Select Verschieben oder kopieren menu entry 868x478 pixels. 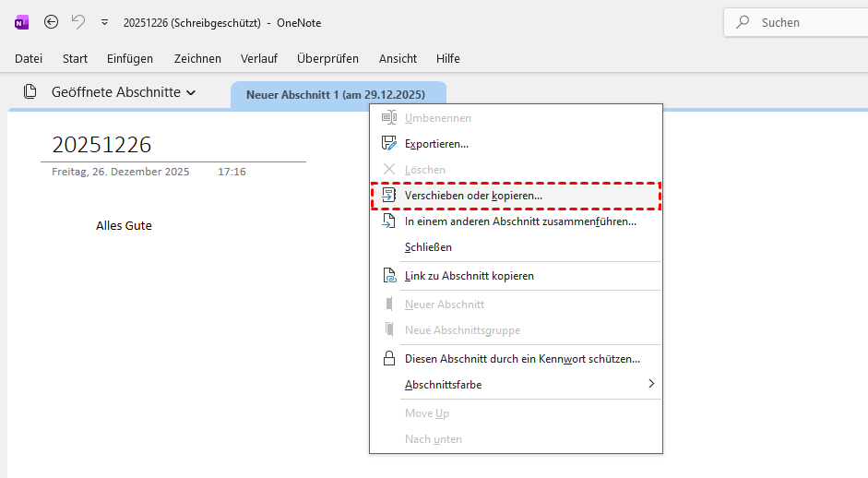point(473,196)
